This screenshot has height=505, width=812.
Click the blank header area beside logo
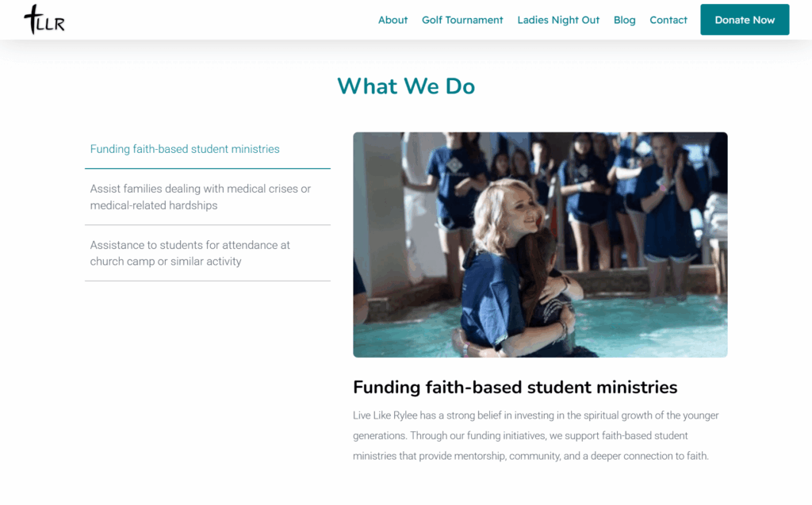pyautogui.click(x=217, y=20)
